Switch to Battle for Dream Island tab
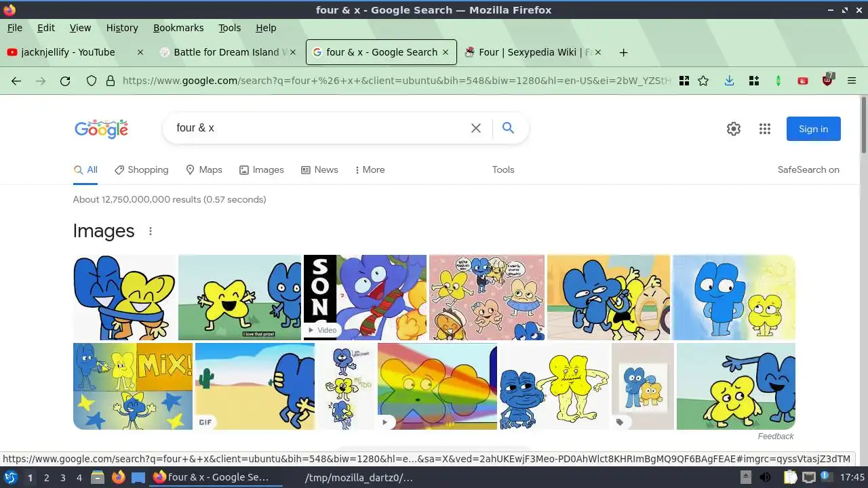 click(x=227, y=52)
